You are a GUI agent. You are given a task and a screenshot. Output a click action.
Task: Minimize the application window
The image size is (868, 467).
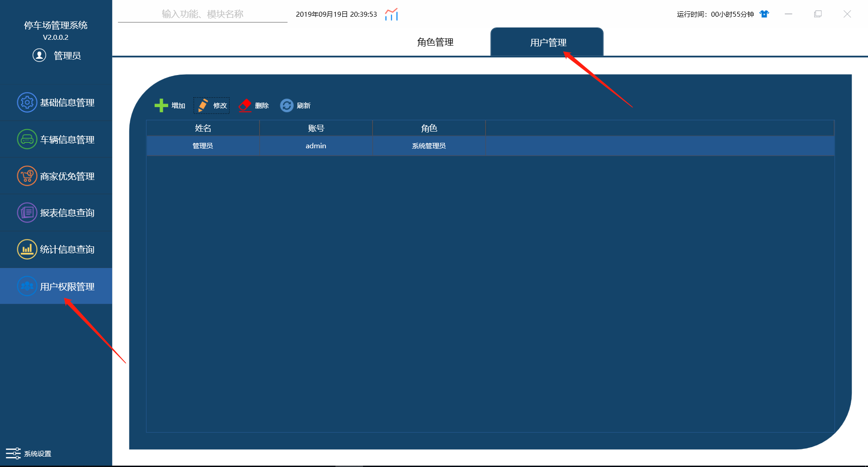point(788,14)
